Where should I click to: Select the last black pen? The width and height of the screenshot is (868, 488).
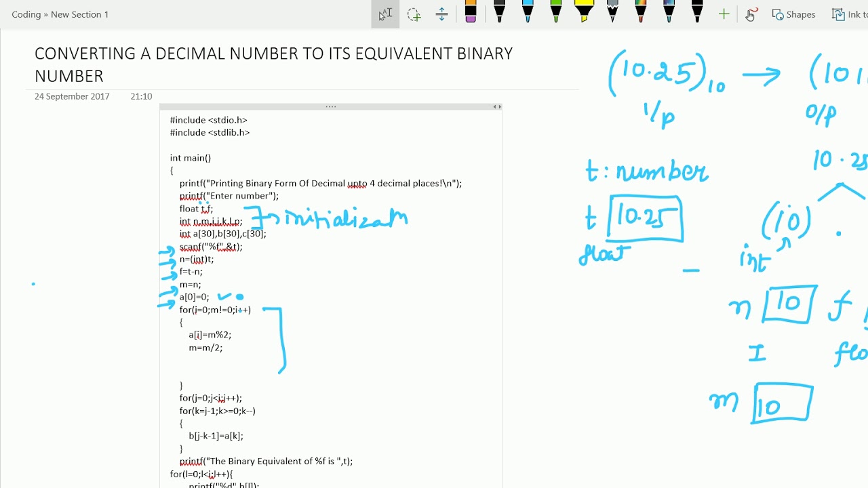coord(697,12)
